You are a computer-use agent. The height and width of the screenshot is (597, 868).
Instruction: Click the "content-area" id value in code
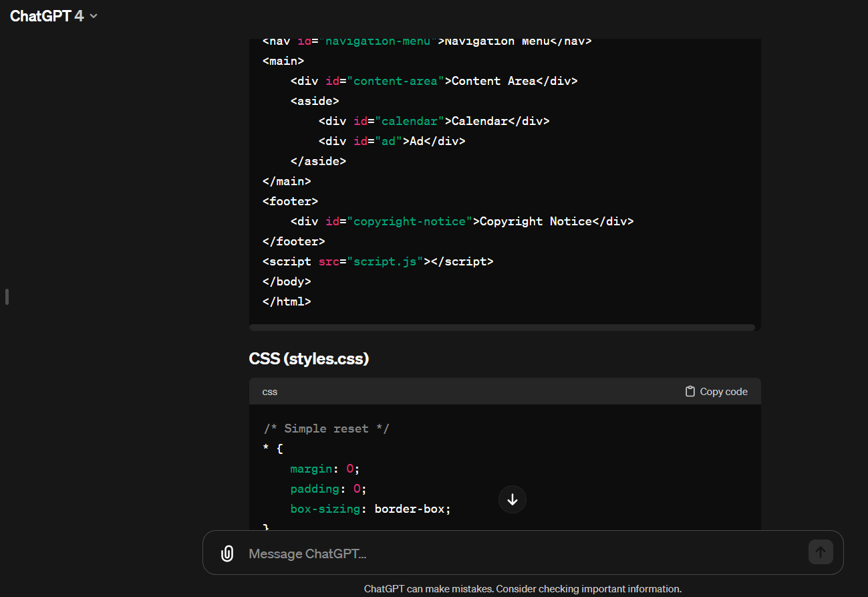396,81
